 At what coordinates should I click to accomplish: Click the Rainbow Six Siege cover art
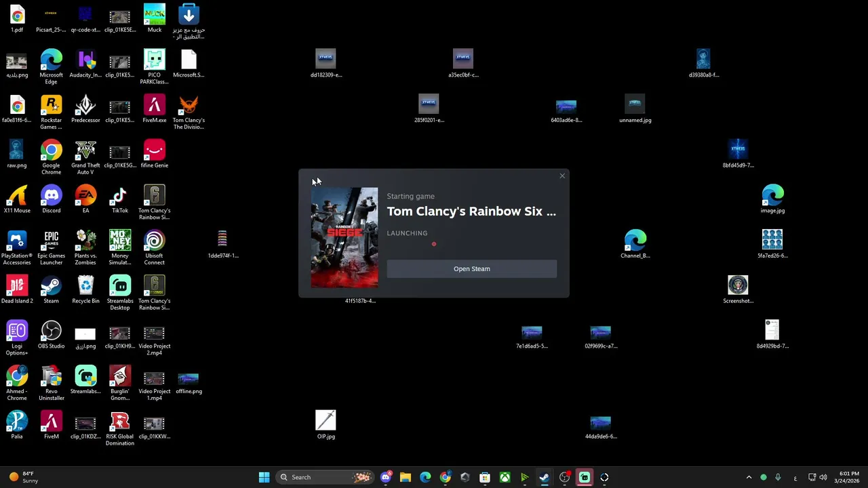coord(344,238)
